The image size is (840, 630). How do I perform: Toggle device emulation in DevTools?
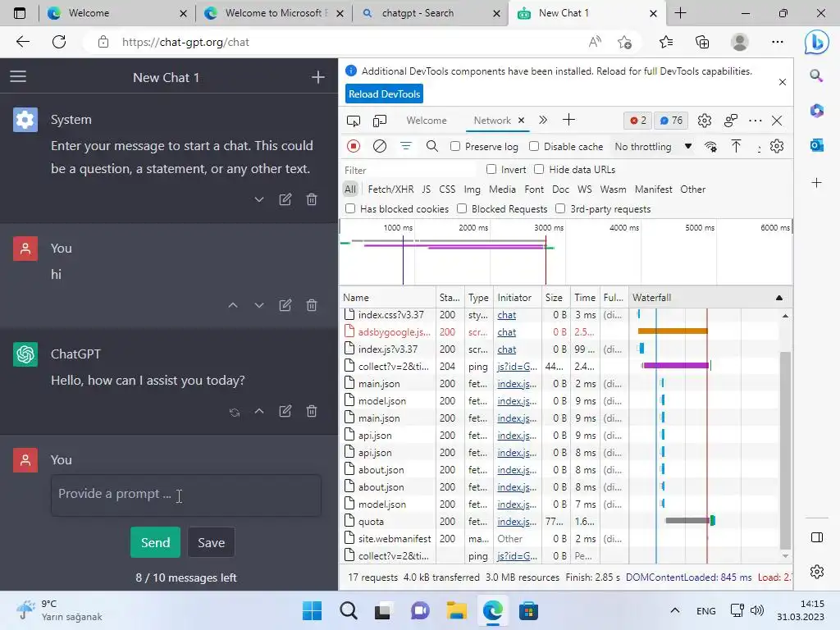coord(379,121)
